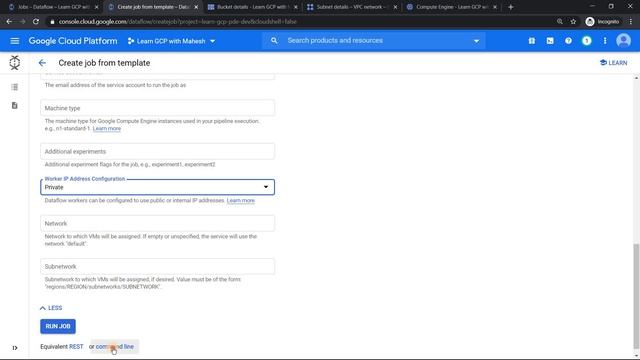
Task: Switch to the Compute Engine browser tab
Action: [x=451, y=7]
